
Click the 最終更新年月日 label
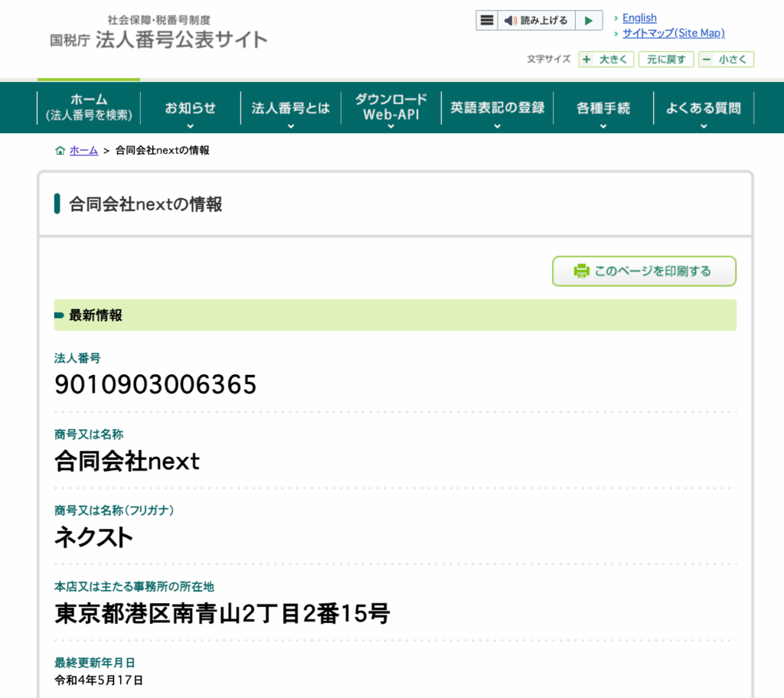(94, 663)
